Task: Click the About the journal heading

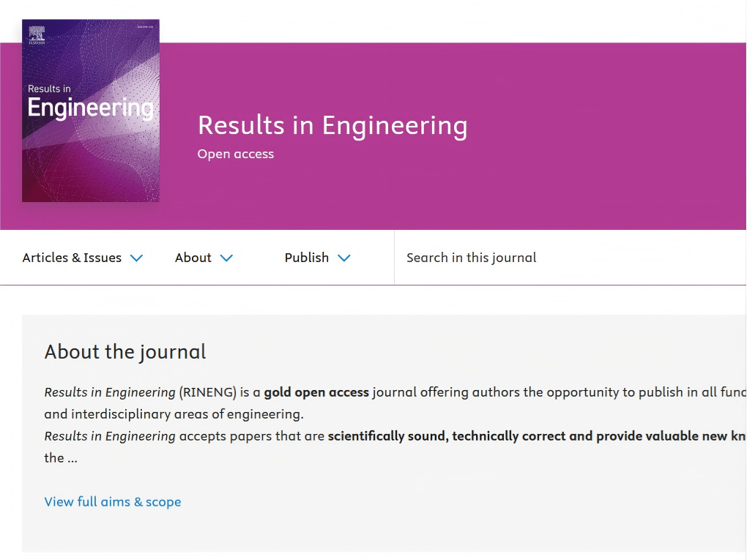Action: coord(125,352)
